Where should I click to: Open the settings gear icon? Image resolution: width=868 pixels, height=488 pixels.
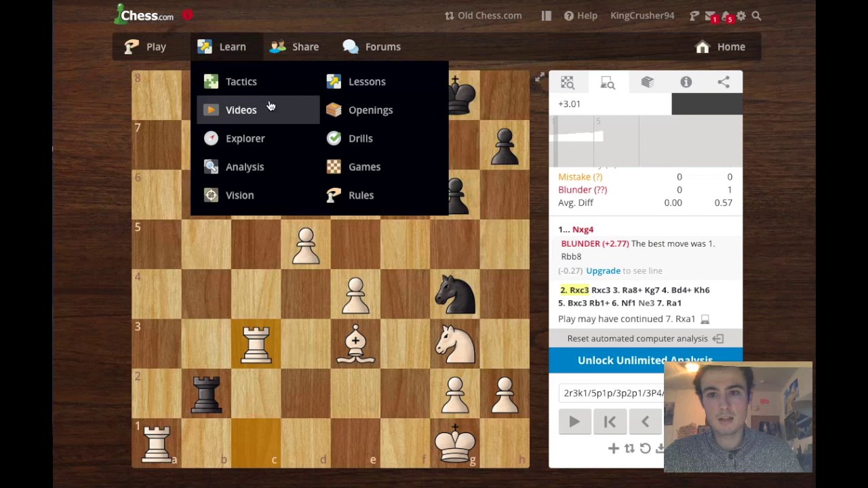point(741,16)
